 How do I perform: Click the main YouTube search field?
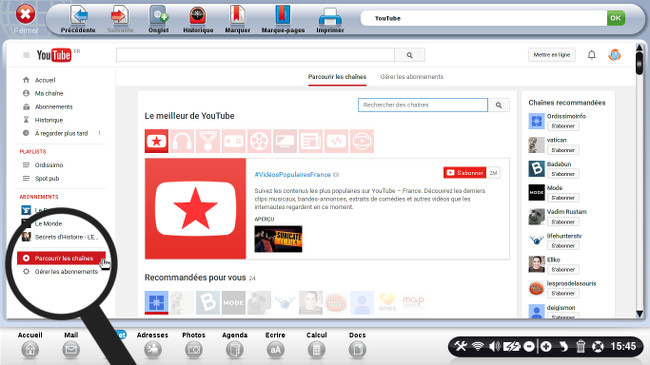click(x=255, y=55)
